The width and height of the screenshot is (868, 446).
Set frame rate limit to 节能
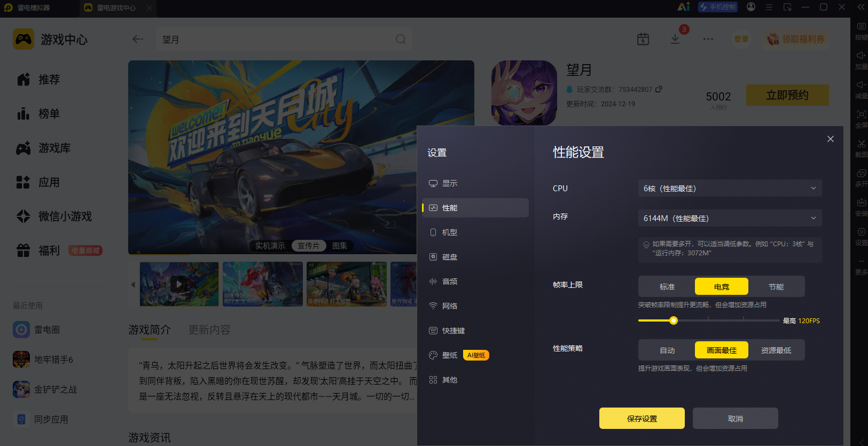(x=776, y=287)
